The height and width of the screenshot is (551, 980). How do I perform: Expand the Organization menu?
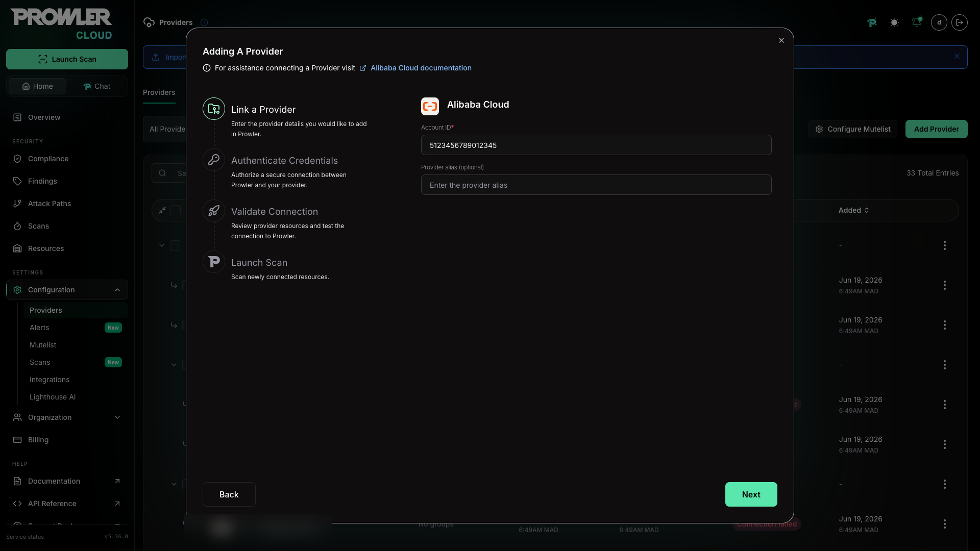67,417
